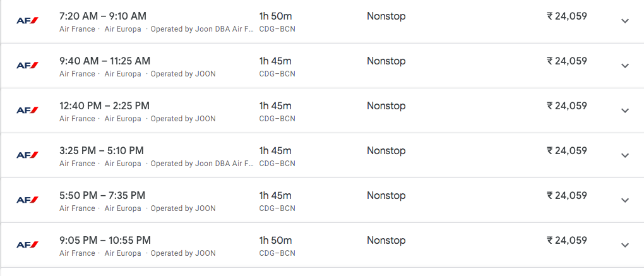The height and width of the screenshot is (276, 644).
Task: Click Air France logo of 5:50 PM flight
Action: click(x=27, y=200)
